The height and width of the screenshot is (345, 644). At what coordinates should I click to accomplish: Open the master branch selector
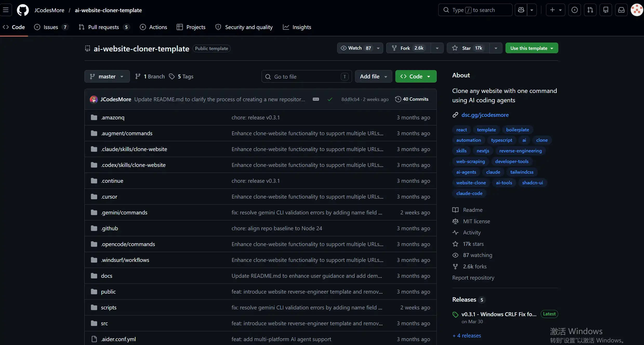coord(107,76)
